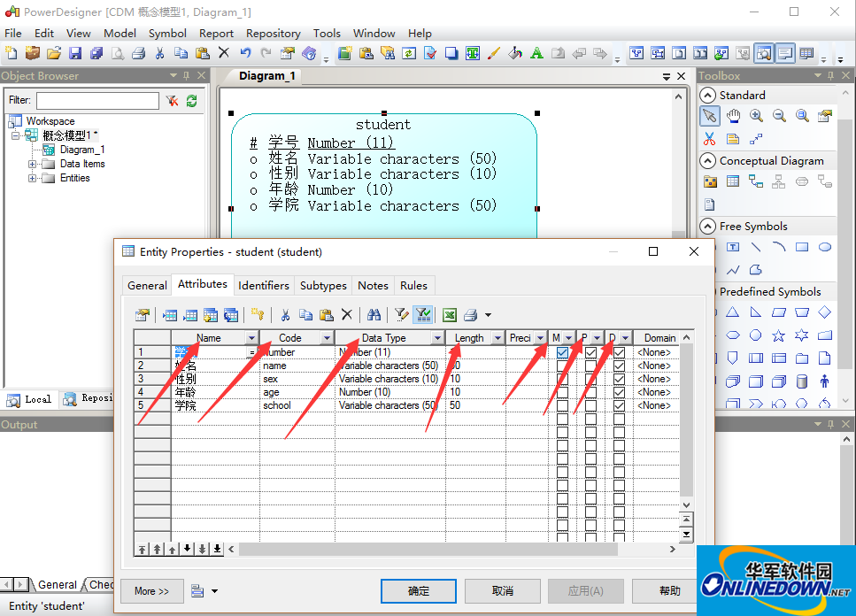Click the Object Browser Filter input field

click(97, 101)
